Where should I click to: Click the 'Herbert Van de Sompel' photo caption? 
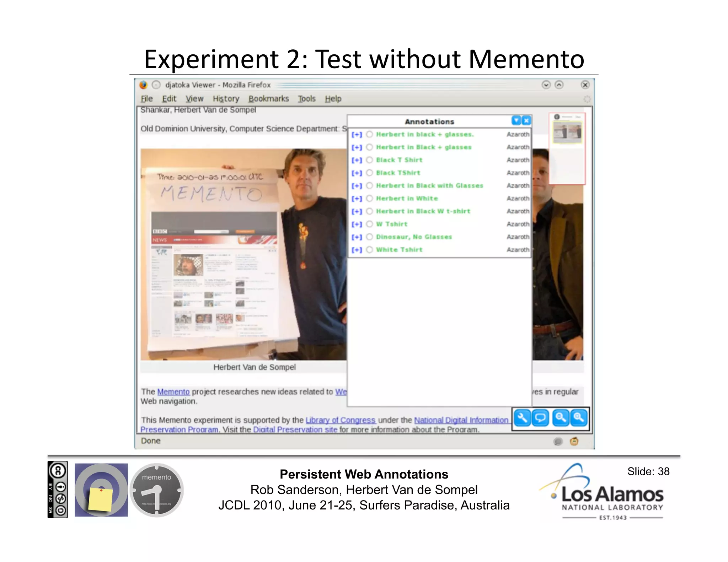click(x=255, y=367)
